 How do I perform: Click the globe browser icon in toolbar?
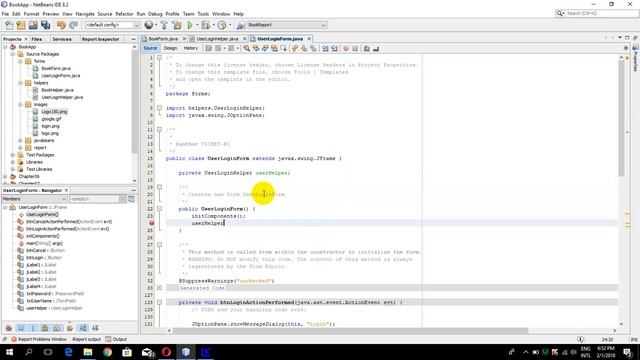coord(149,25)
